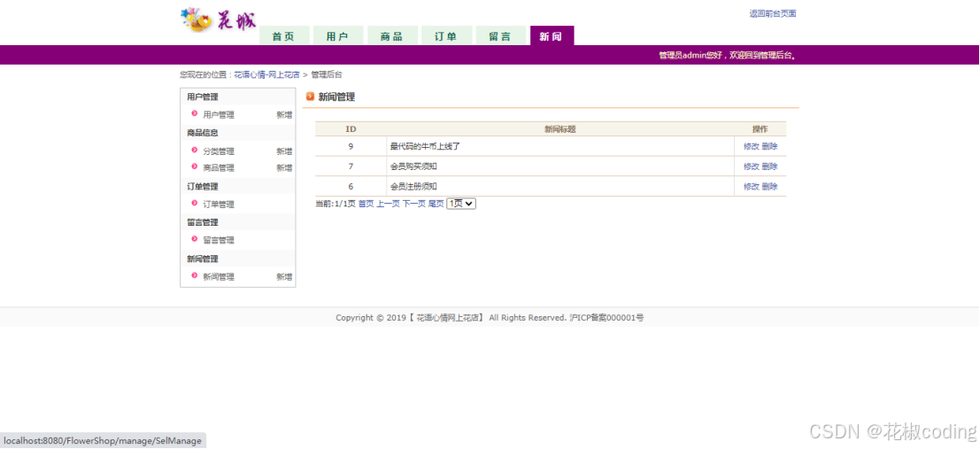
Task: Open 分类管理 in sidebar
Action: 218,151
